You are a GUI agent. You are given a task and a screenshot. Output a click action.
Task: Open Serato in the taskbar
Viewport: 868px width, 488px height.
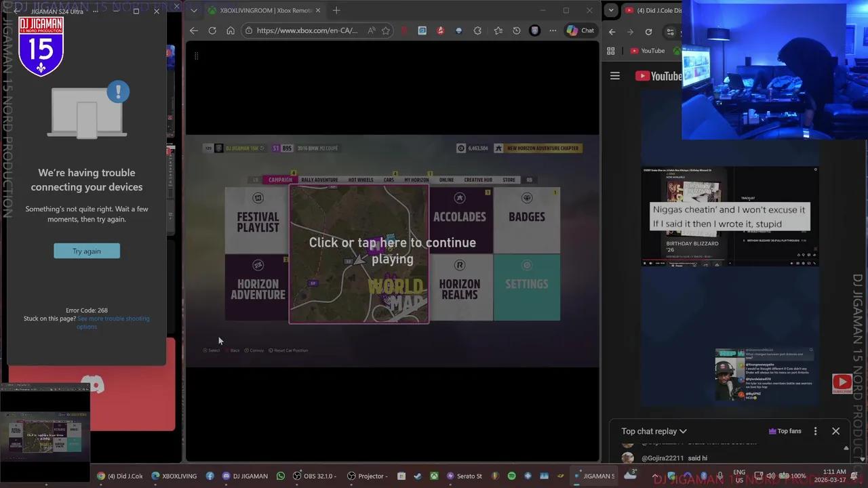point(464,476)
